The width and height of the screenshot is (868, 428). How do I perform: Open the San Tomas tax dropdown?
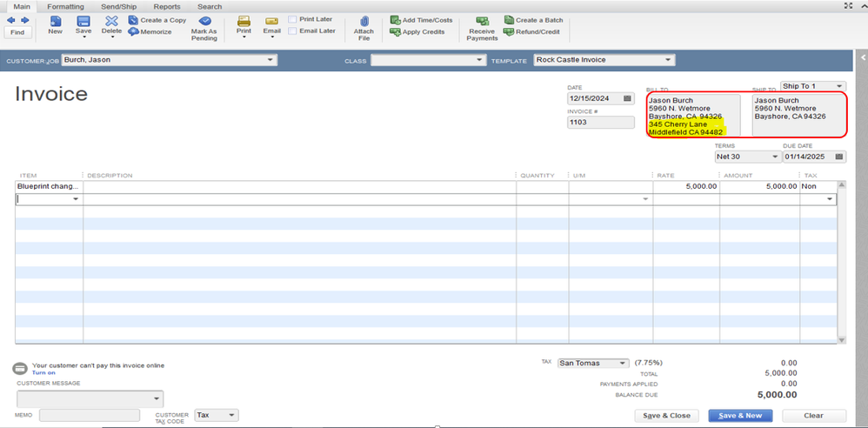624,364
